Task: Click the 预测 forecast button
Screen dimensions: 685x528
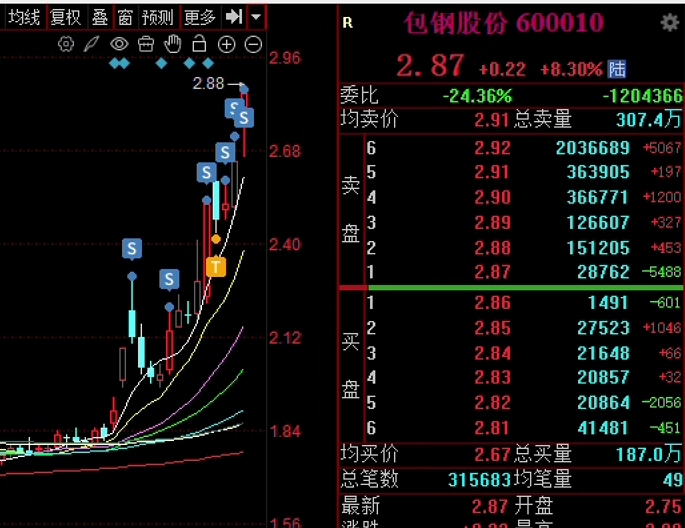Action: pyautogui.click(x=158, y=17)
